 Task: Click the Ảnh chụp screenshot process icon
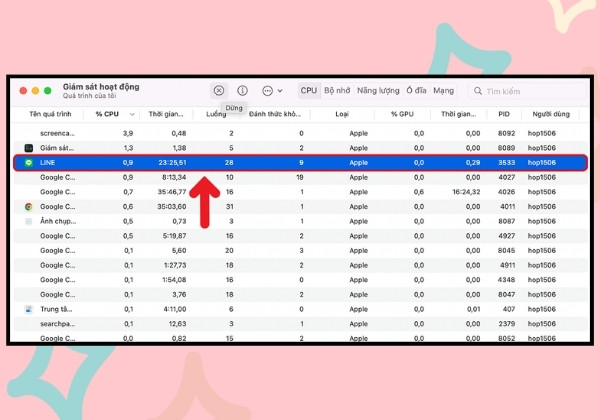28,221
